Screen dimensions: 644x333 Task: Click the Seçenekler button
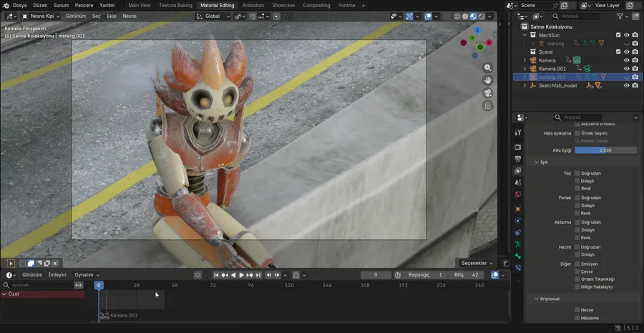coord(476,263)
